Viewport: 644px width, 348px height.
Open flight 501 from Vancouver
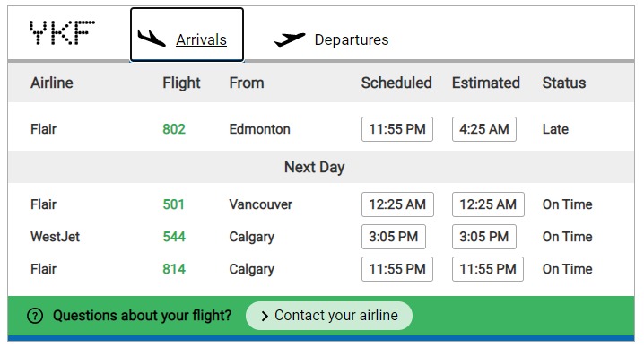click(x=173, y=204)
